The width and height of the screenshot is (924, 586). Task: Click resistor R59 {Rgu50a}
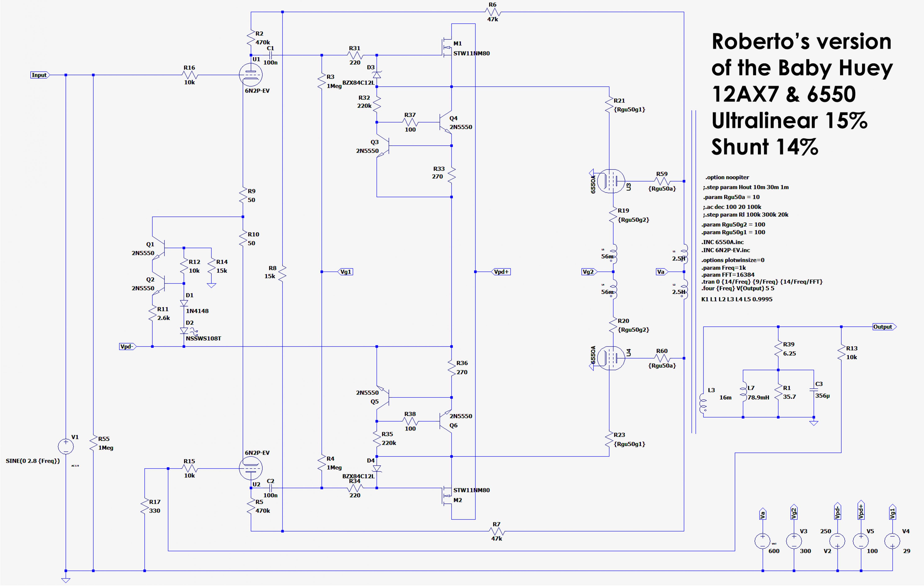click(662, 181)
